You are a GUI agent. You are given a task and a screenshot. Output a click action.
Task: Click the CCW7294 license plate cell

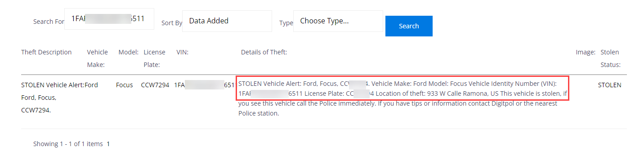click(155, 85)
